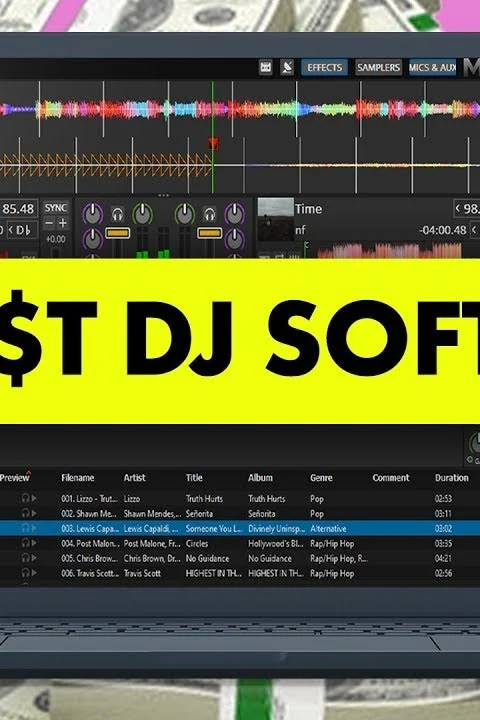Click the 'Hollywood's Bl...' album cell
The image size is (480, 720).
pyautogui.click(x=276, y=544)
